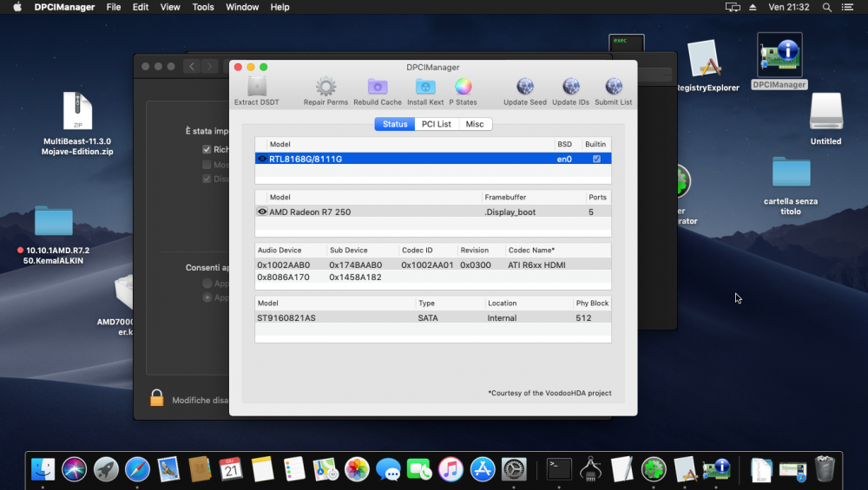Click the lock icon in the background window
The height and width of the screenshot is (490, 868).
coord(156,397)
